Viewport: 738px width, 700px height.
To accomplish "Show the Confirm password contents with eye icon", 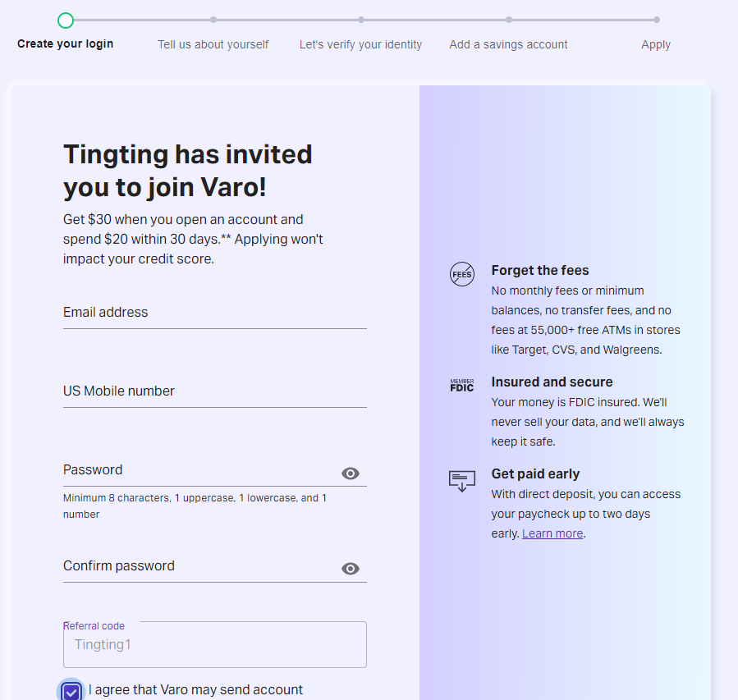I will click(x=351, y=569).
